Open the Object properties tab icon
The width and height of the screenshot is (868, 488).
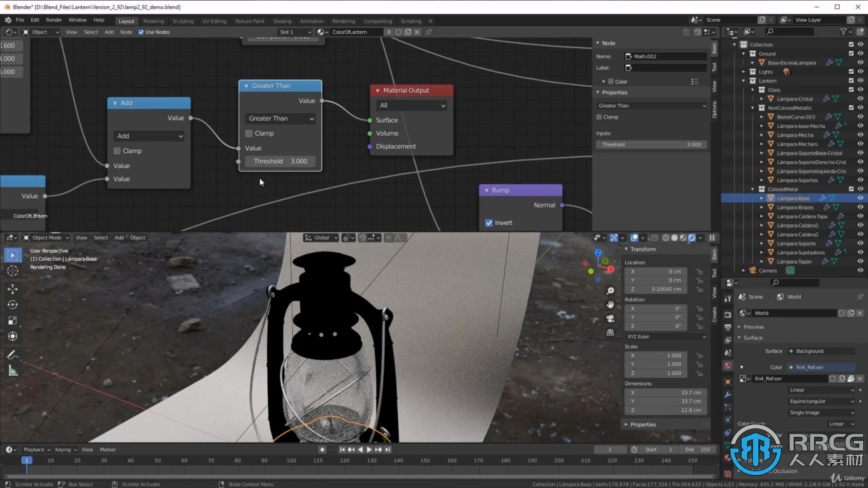(x=728, y=381)
